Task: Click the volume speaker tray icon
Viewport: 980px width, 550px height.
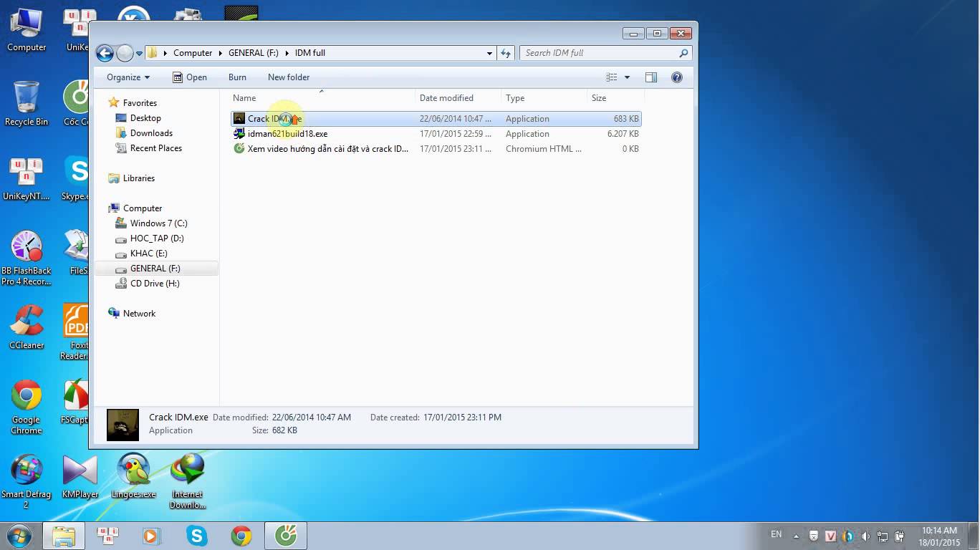Action: click(865, 536)
